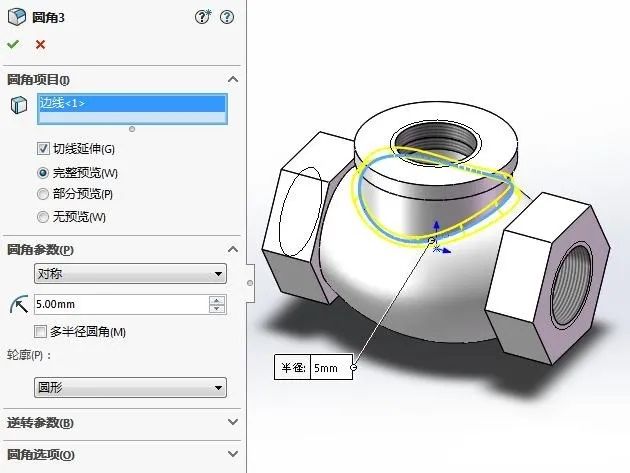Toggle the 切线延伸(G) checkbox
The height and width of the screenshot is (473, 630).
pos(43,149)
